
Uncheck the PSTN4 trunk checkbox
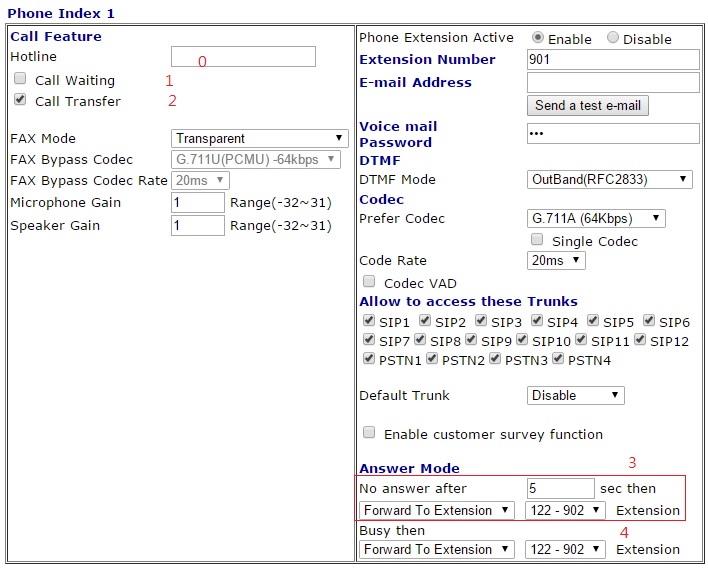(x=559, y=359)
